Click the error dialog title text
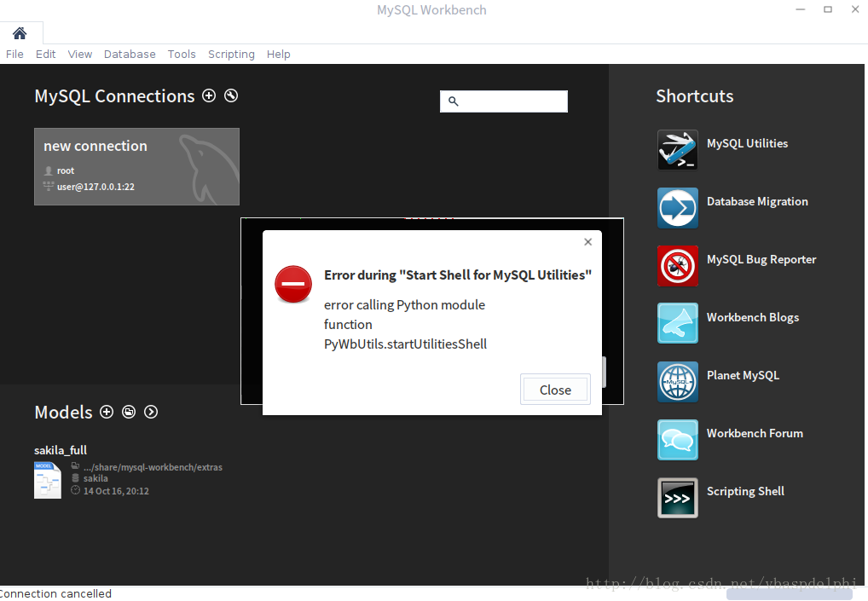Image resolution: width=868 pixels, height=601 pixels. 458,275
